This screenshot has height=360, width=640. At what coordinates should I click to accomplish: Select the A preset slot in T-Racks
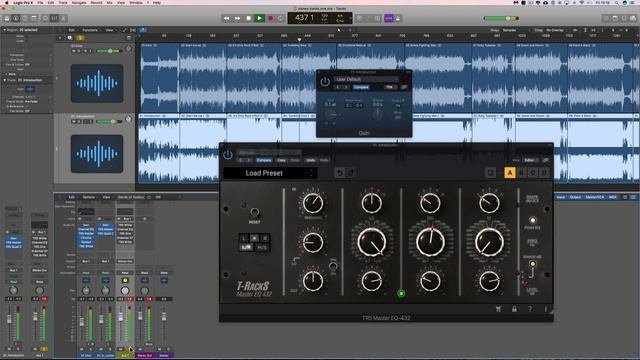[509, 173]
